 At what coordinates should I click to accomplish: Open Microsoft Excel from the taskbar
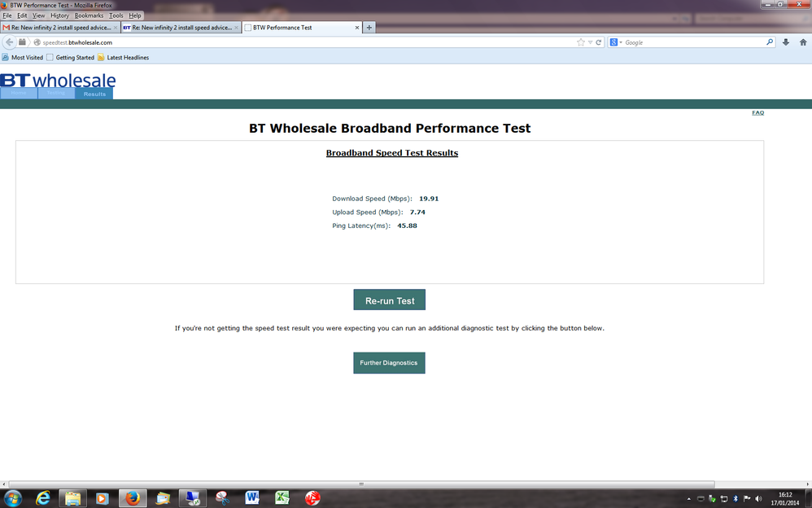coord(282,498)
